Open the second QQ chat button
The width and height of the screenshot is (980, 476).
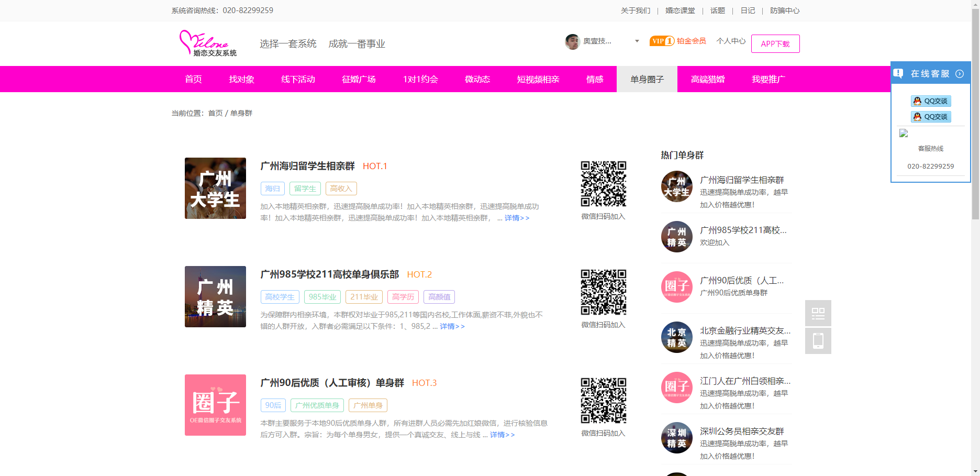pyautogui.click(x=931, y=117)
